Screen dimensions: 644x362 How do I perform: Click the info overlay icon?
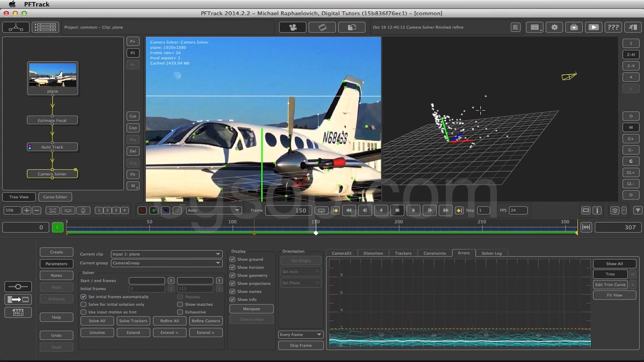(x=597, y=210)
